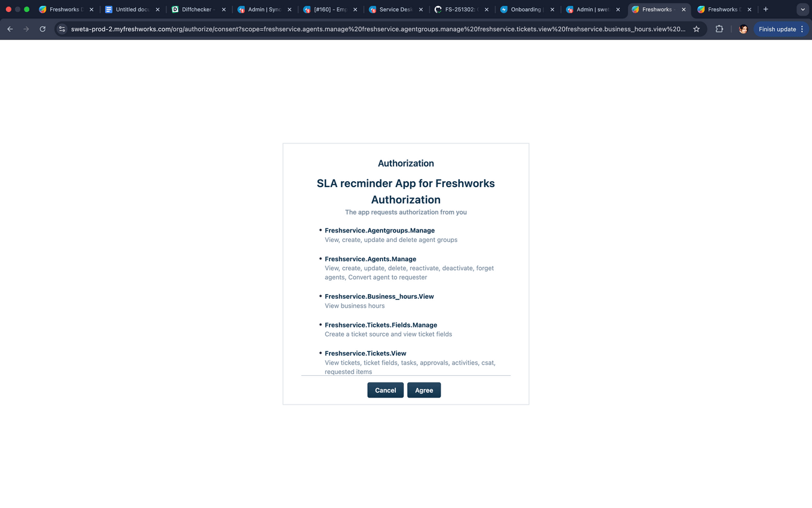This screenshot has width=812, height=508.
Task: Click the Freshservice.Tickets.Fields.Manage scope text
Action: tap(381, 325)
